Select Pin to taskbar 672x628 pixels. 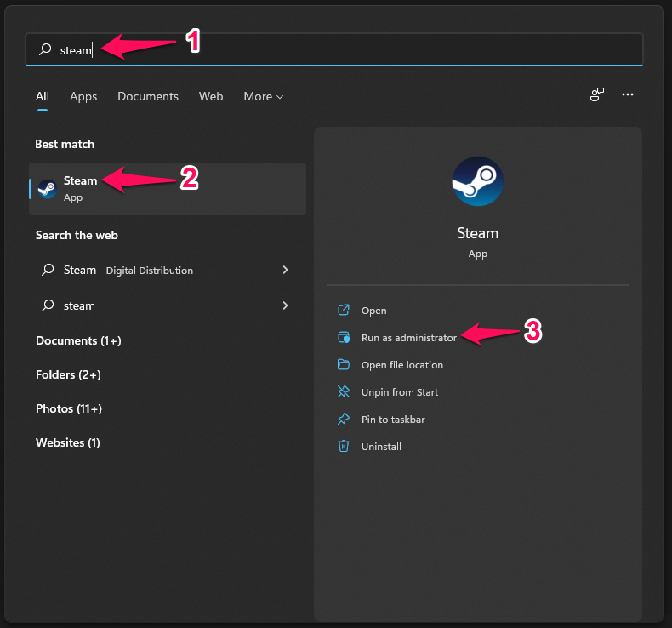point(393,420)
